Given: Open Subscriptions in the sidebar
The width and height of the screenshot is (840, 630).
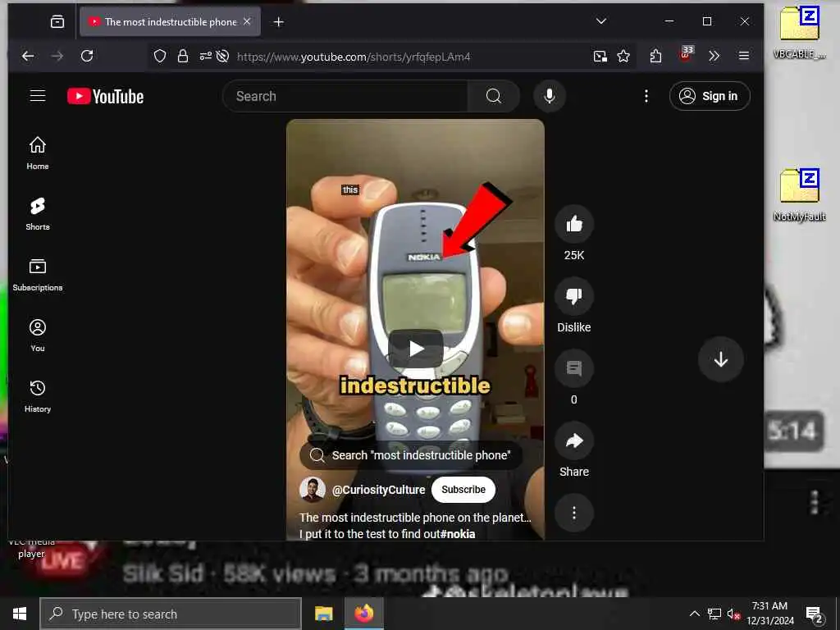Looking at the screenshot, I should pos(38,275).
